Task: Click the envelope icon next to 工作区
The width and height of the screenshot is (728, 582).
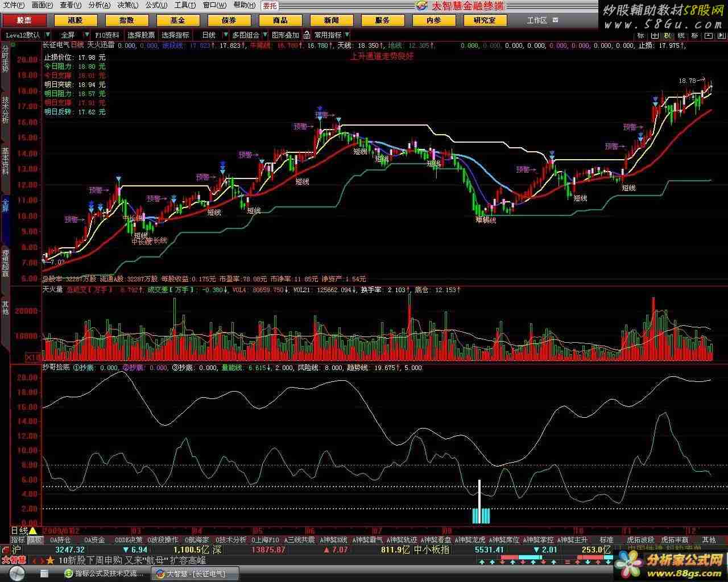Action: (x=555, y=20)
